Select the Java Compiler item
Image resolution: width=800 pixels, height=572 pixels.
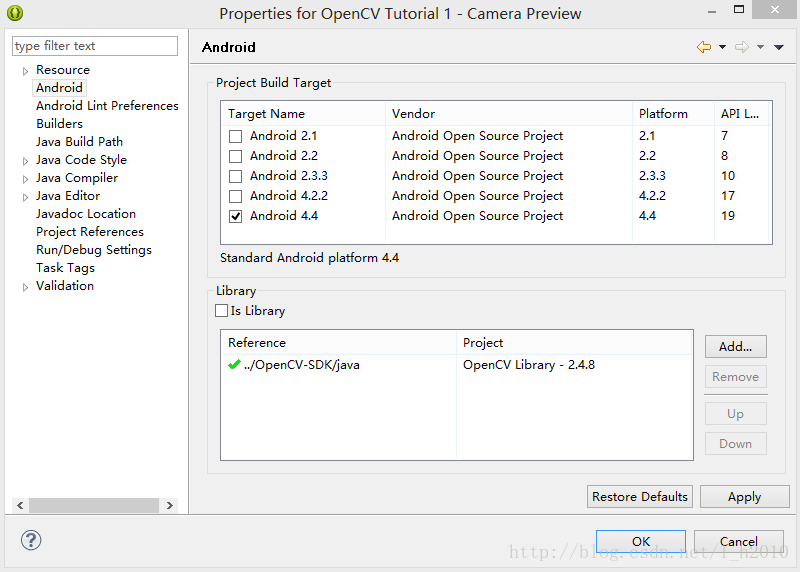point(77,178)
